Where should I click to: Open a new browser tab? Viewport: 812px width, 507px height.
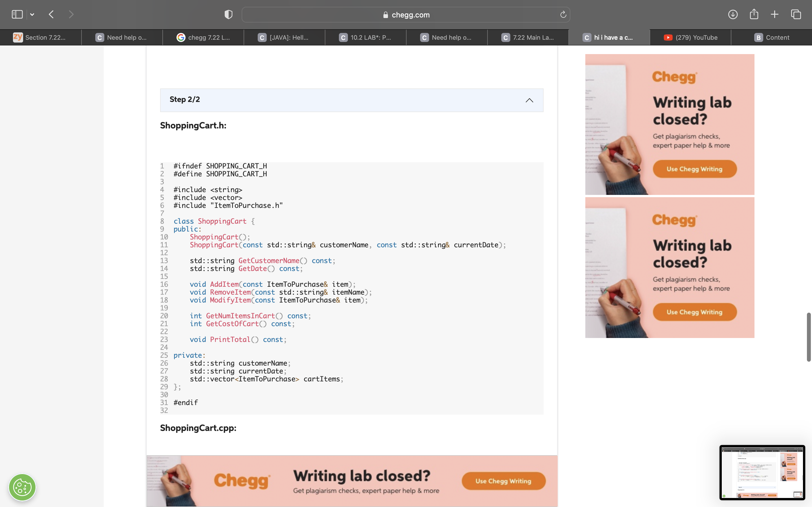tap(775, 14)
